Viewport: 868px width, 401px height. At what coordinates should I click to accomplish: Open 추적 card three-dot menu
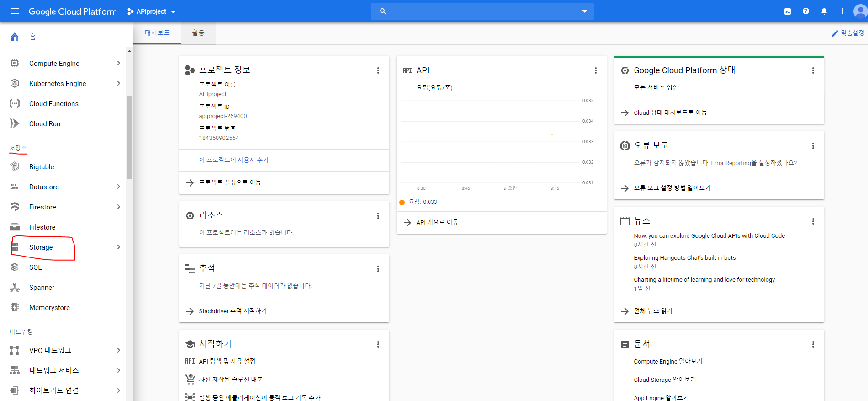378,269
